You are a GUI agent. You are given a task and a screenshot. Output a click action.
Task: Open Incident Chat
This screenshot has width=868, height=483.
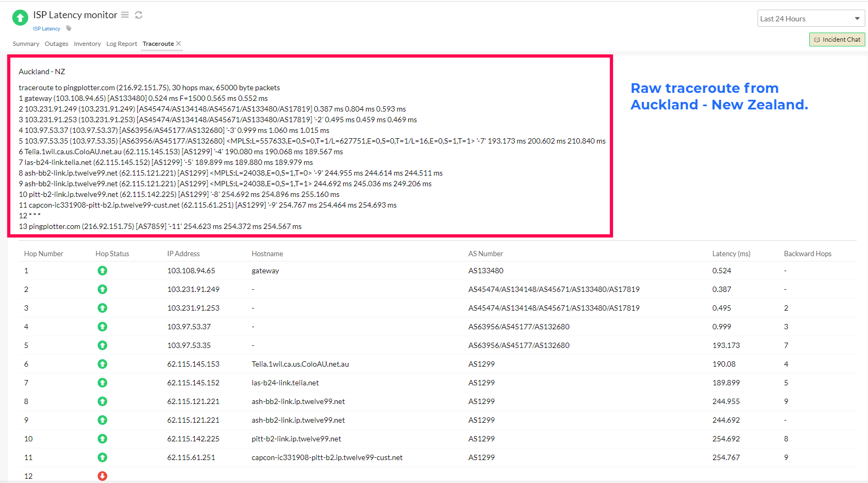tap(837, 39)
